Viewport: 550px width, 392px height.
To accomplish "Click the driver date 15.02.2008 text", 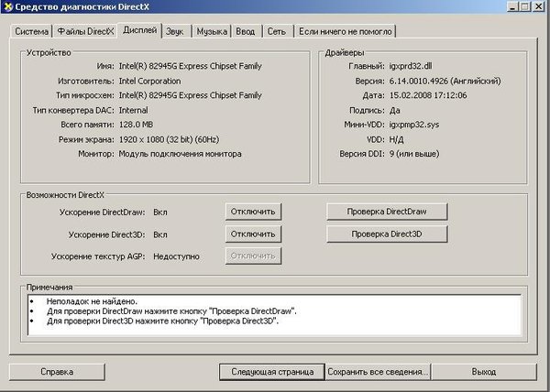I will [x=428, y=95].
